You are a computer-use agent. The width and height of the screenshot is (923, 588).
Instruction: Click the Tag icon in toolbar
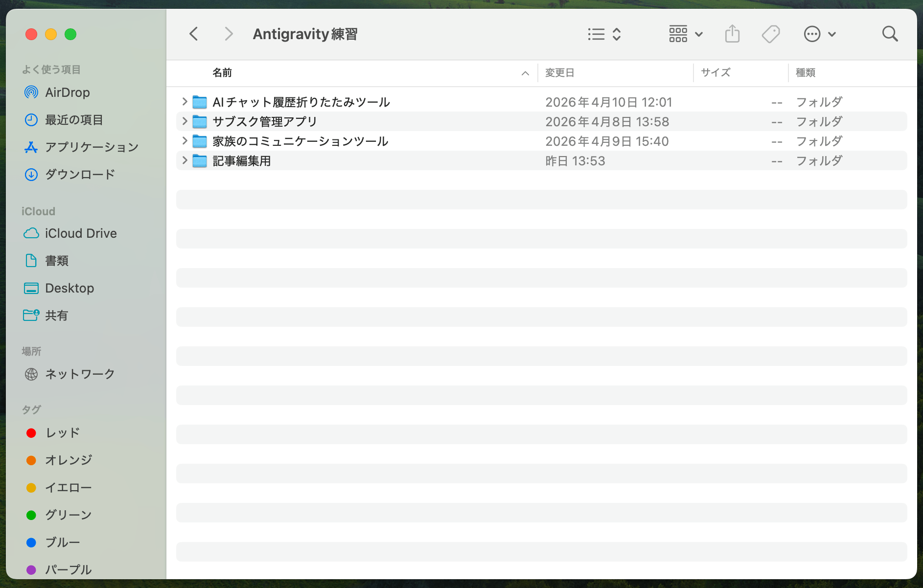coord(770,34)
